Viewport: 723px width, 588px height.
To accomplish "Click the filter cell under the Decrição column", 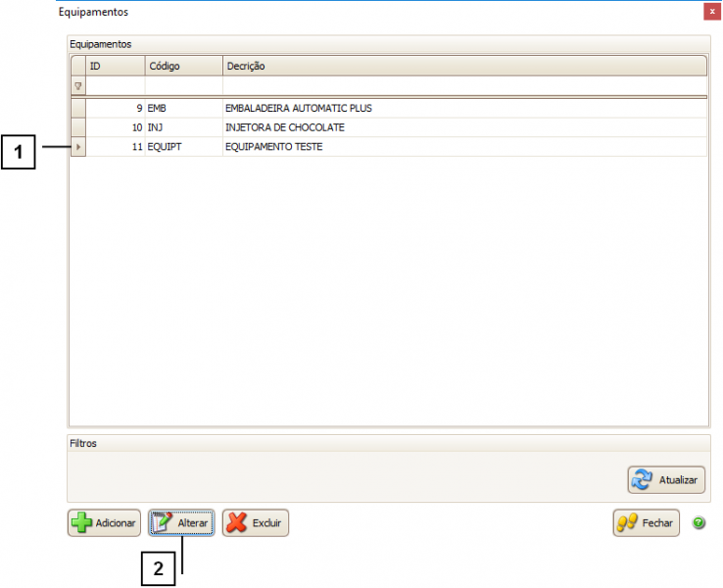I will tap(464, 86).
